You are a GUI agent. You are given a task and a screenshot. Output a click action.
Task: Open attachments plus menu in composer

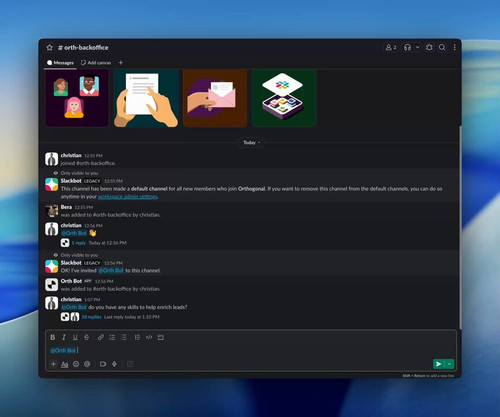coord(53,364)
